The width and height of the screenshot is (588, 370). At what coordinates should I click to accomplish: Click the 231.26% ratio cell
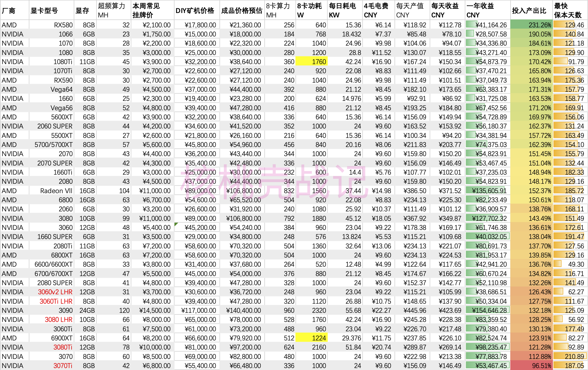tap(532, 25)
